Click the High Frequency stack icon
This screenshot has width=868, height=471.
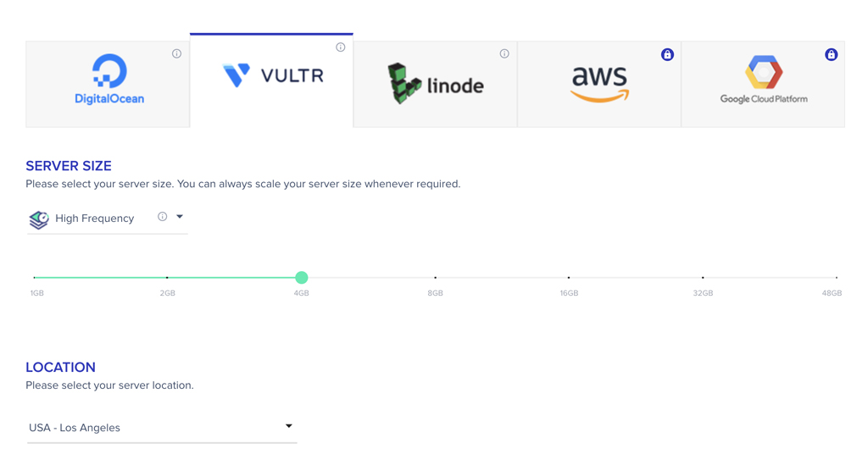click(x=39, y=219)
